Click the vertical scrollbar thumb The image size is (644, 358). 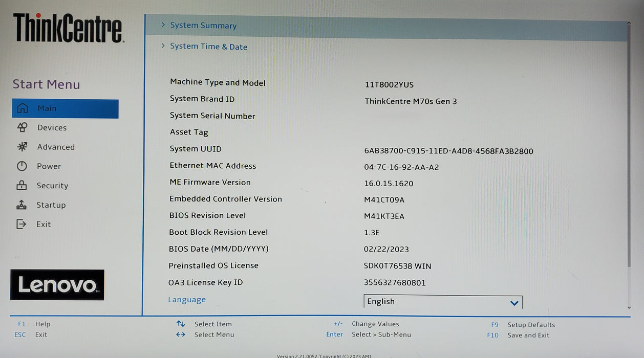pos(629,146)
